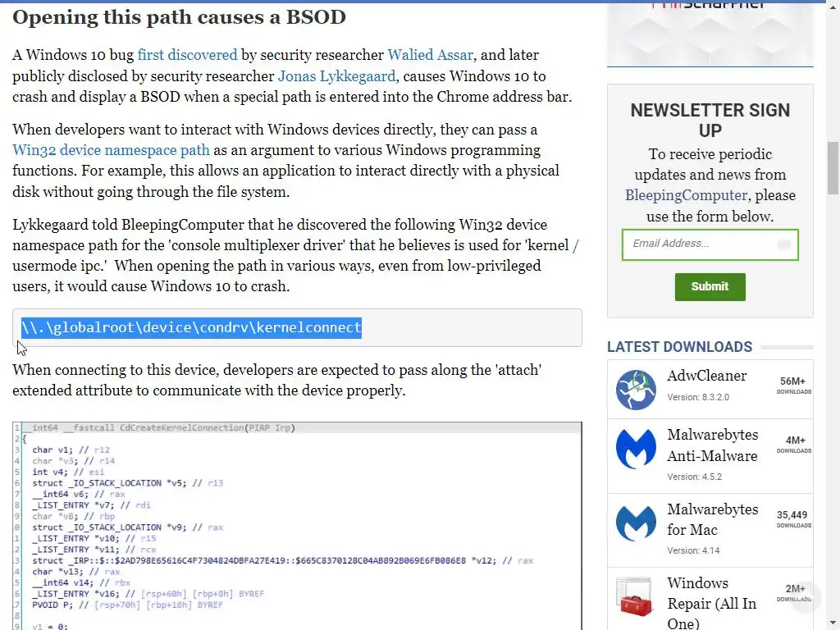Click the Malwarebytes for Mac icon
The height and width of the screenshot is (630, 840).
[636, 523]
